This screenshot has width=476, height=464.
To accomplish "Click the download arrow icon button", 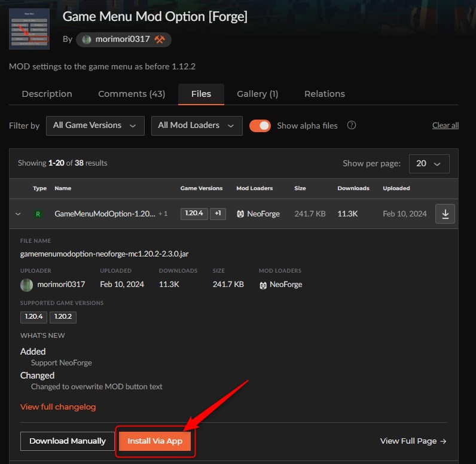I will pyautogui.click(x=445, y=214).
